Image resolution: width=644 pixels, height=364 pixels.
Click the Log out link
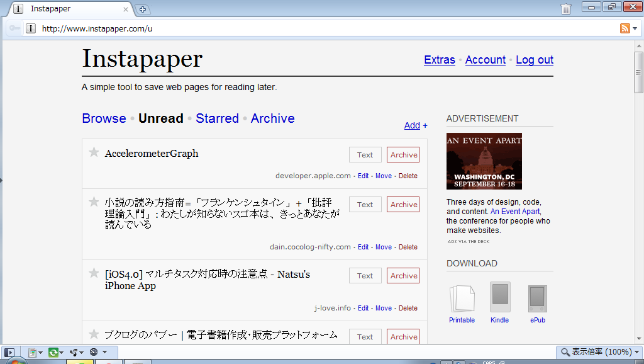pos(535,60)
